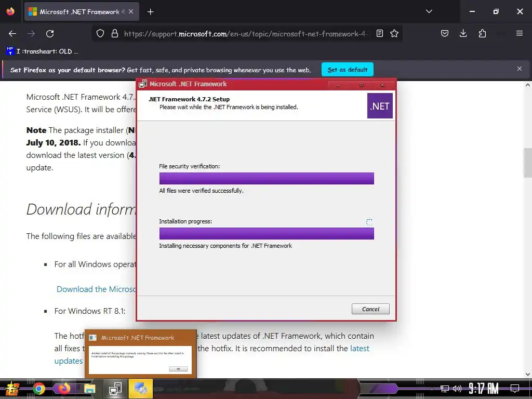Expand the list all tabs chevron
Screen dimensions: 532x399
(429, 11)
